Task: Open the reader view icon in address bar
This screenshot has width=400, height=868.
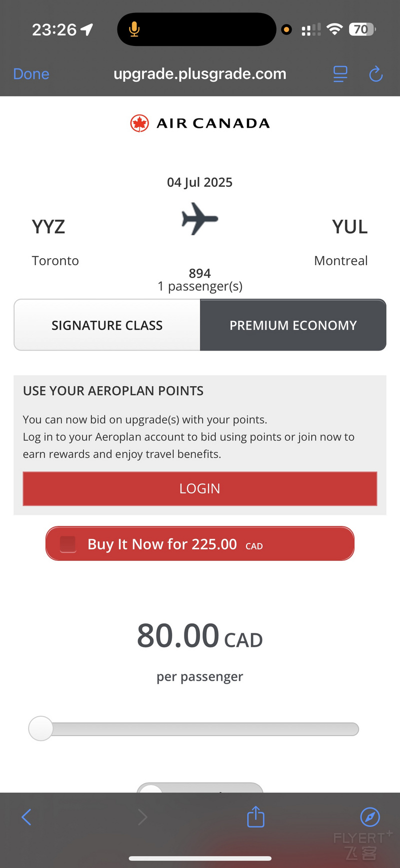Action: [340, 74]
